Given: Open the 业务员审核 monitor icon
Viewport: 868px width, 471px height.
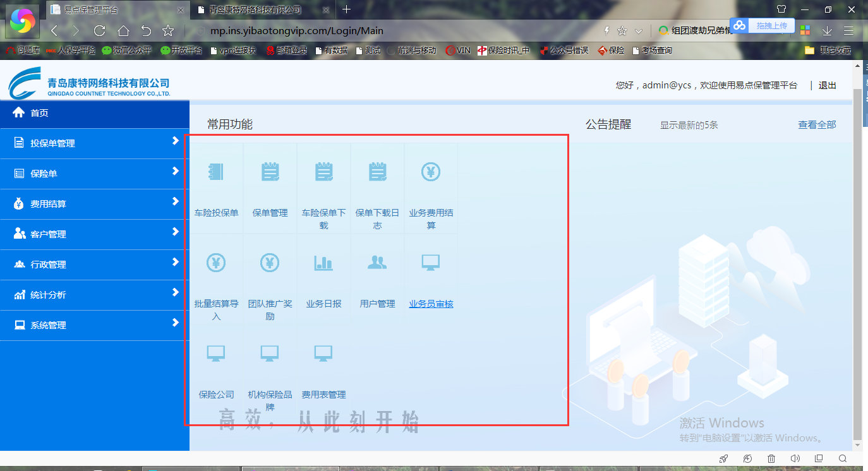Looking at the screenshot, I should [x=431, y=263].
